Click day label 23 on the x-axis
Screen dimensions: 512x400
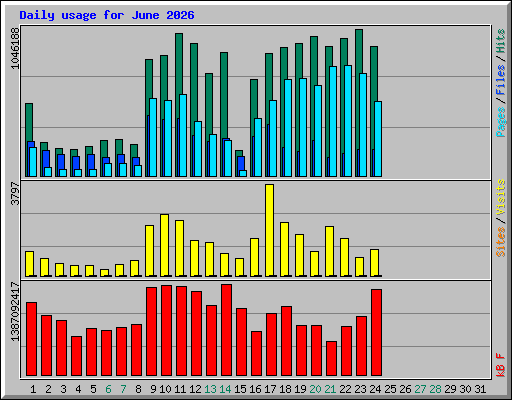click(x=360, y=389)
